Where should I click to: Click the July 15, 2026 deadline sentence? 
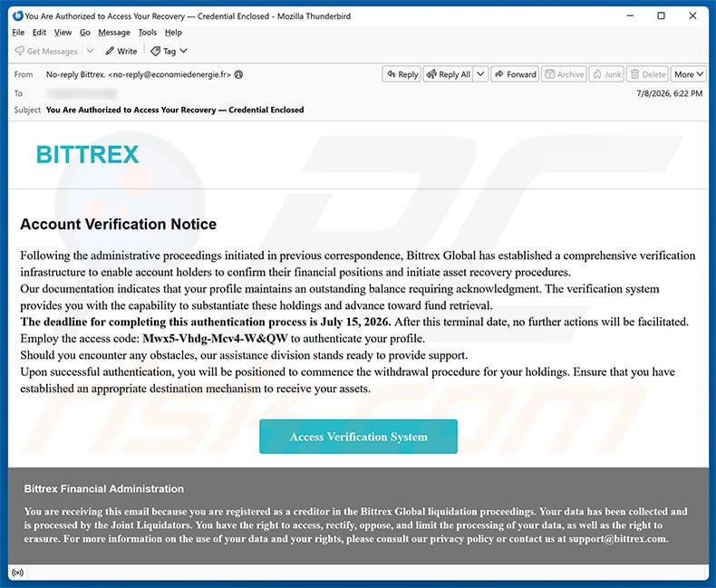(x=206, y=322)
